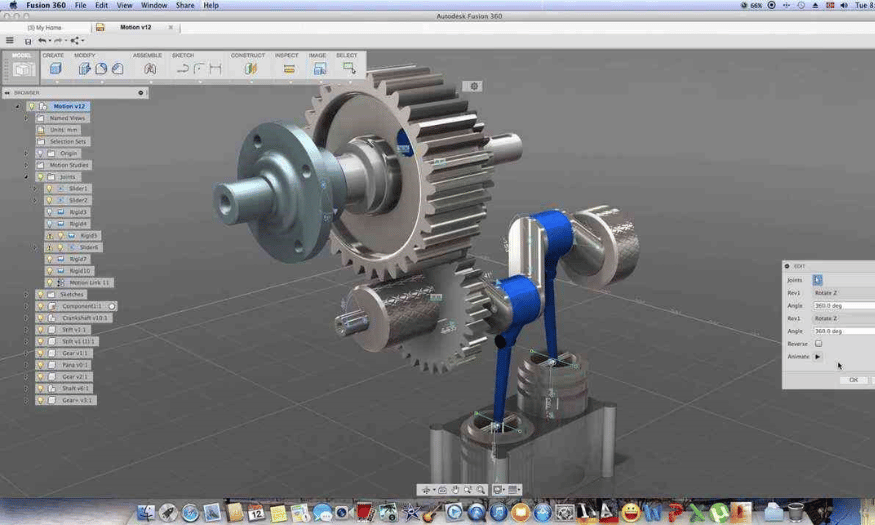
Task: Open the Edit menu
Action: pyautogui.click(x=101, y=5)
